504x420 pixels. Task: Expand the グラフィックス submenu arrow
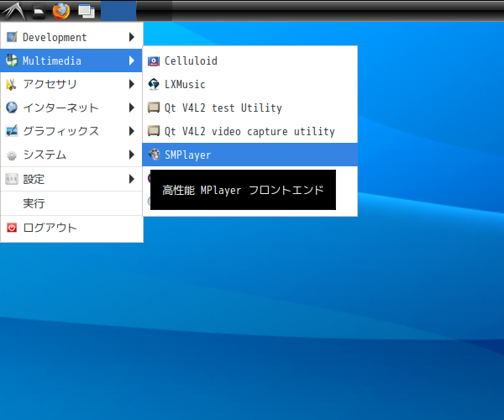click(x=132, y=131)
